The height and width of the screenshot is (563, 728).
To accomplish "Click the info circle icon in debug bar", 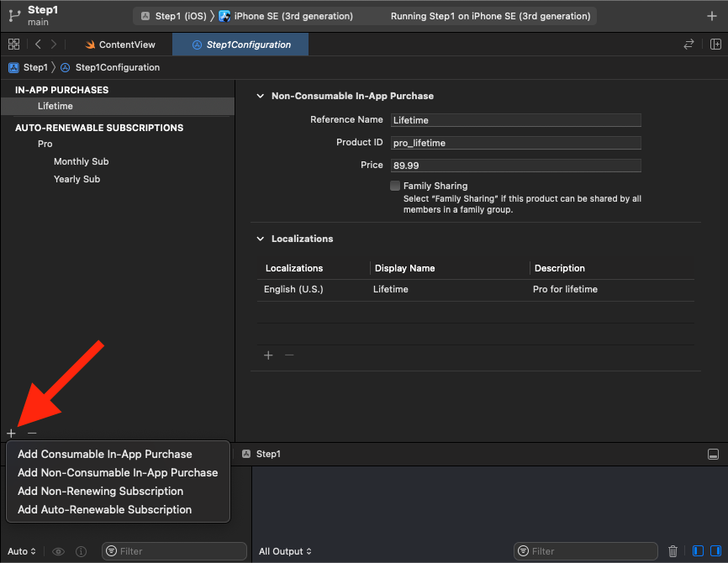I will 82,551.
